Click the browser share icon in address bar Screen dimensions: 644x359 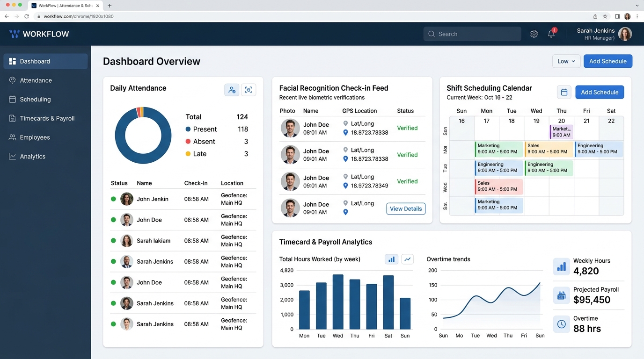[595, 16]
